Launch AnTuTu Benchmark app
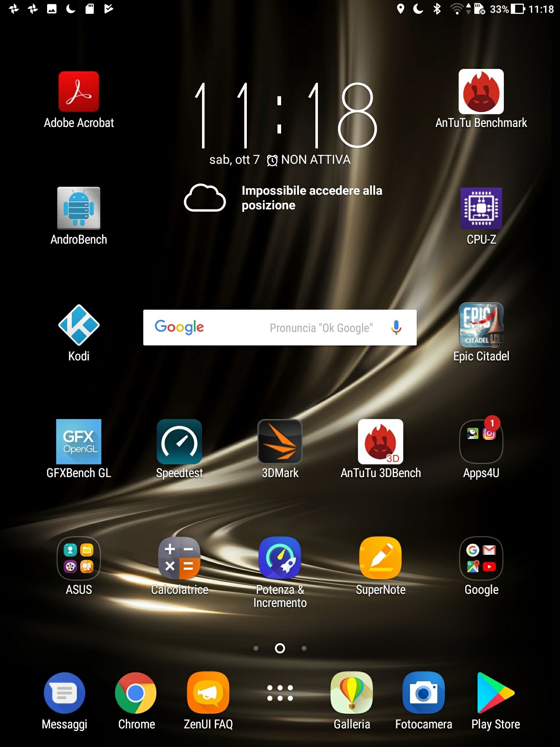The image size is (560, 747). 481,92
